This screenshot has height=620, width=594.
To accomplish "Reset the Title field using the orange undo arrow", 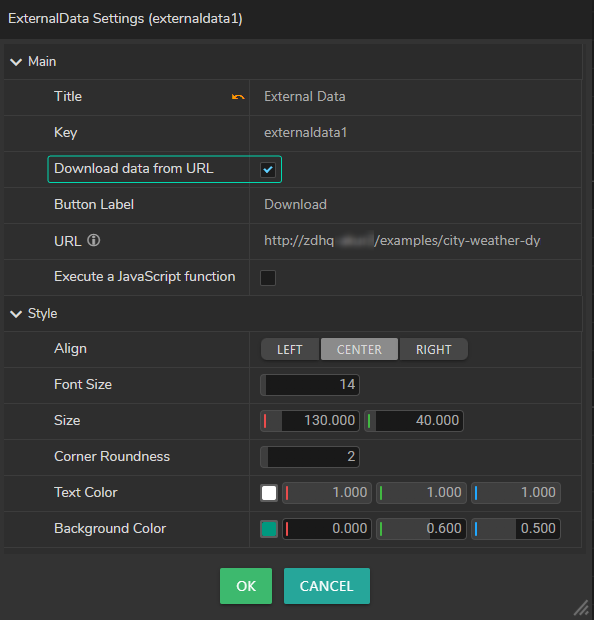I will point(238,97).
